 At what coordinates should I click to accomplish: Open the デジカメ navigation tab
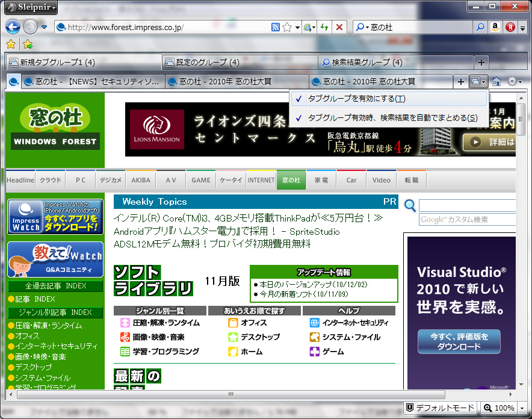[x=111, y=180]
